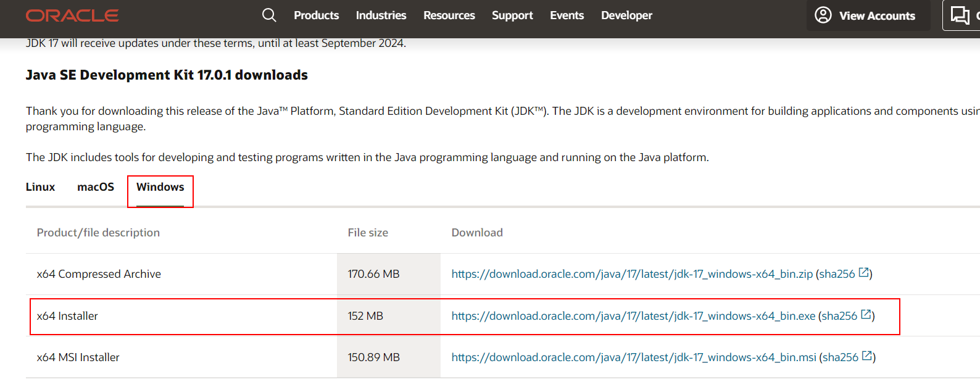Expand the Resources menu
980x392 pixels.
pos(449,15)
